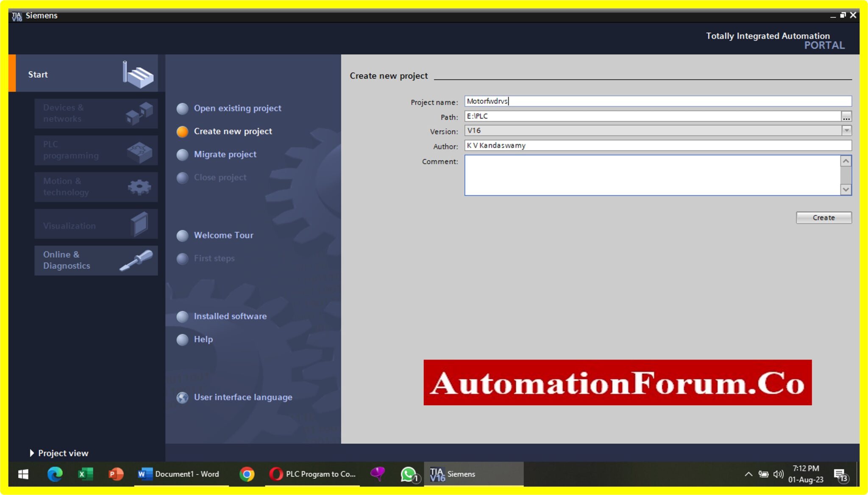The width and height of the screenshot is (868, 495).
Task: Click the User interface language globe icon
Action: [x=182, y=397]
